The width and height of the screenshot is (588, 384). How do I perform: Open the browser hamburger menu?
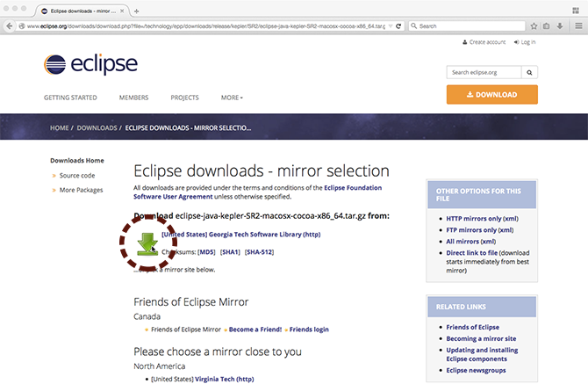pyautogui.click(x=578, y=25)
